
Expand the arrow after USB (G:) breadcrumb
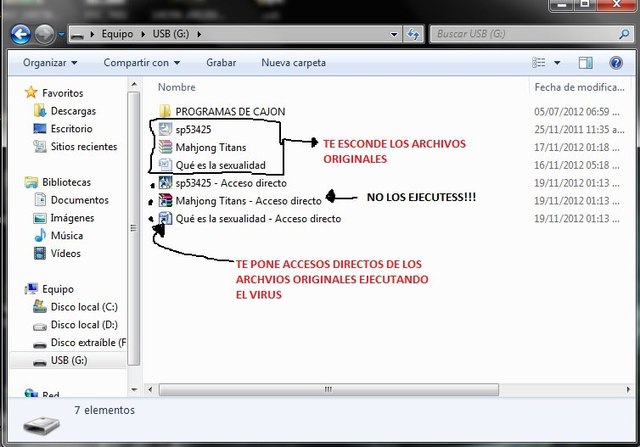coord(199,34)
